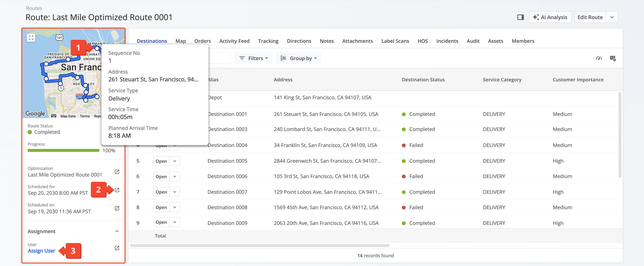Click the Google logo on map
The height and width of the screenshot is (266, 644).
pyautogui.click(x=35, y=113)
